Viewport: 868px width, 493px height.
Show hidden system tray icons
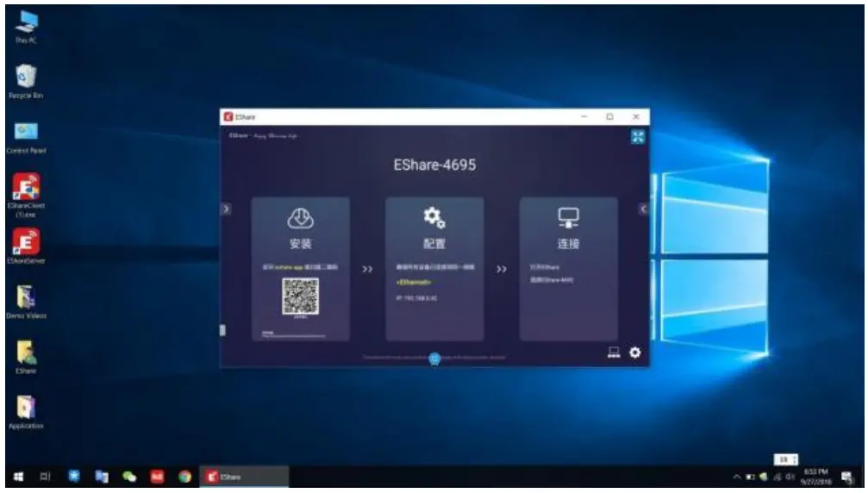(x=737, y=477)
